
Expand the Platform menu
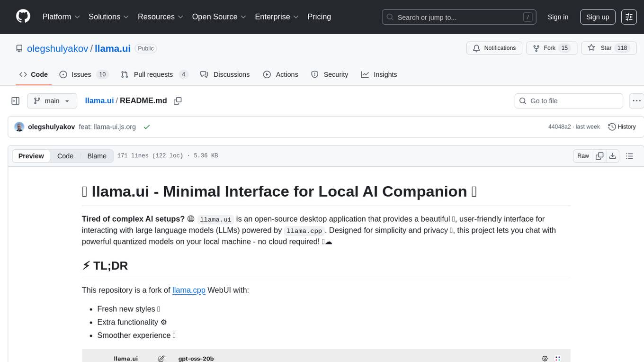(61, 17)
